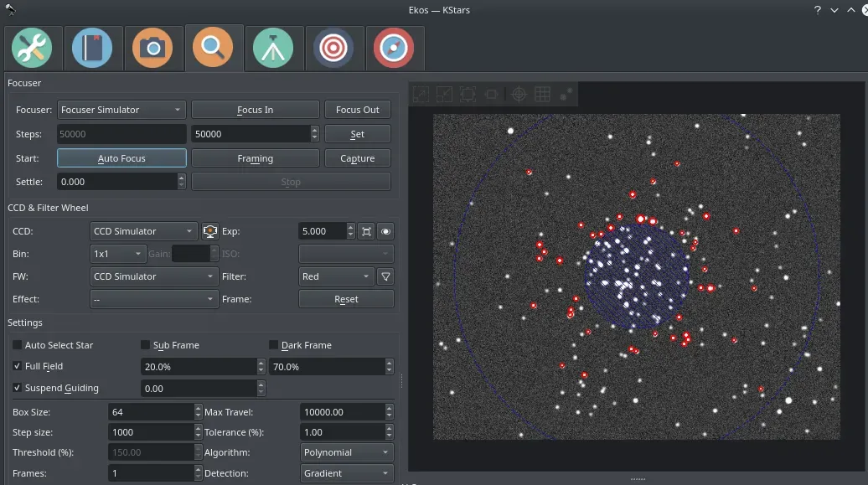Open the Focuser Simulator dropdown
The width and height of the screenshot is (868, 485).
pos(120,109)
